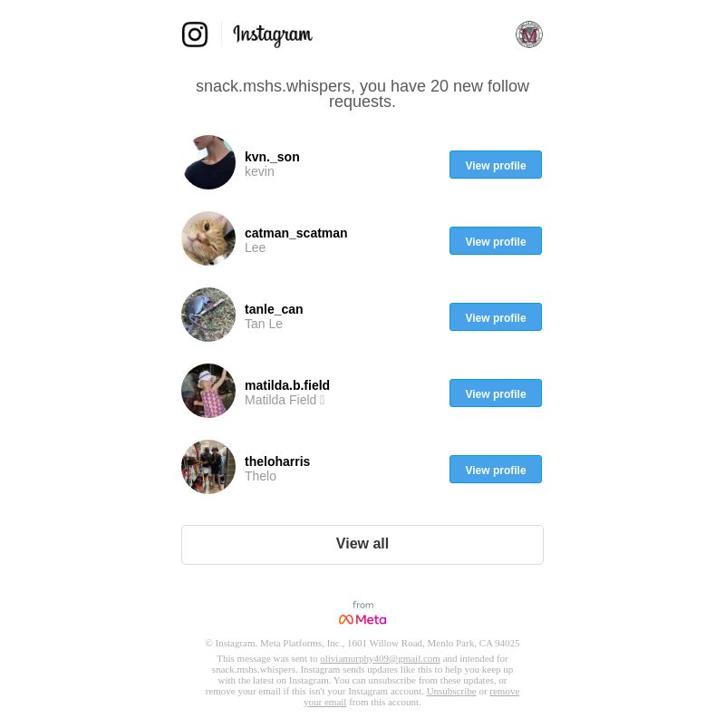Screen dimensions: 725x728
Task: Open matilda.b.field profile picture
Action: point(208,391)
